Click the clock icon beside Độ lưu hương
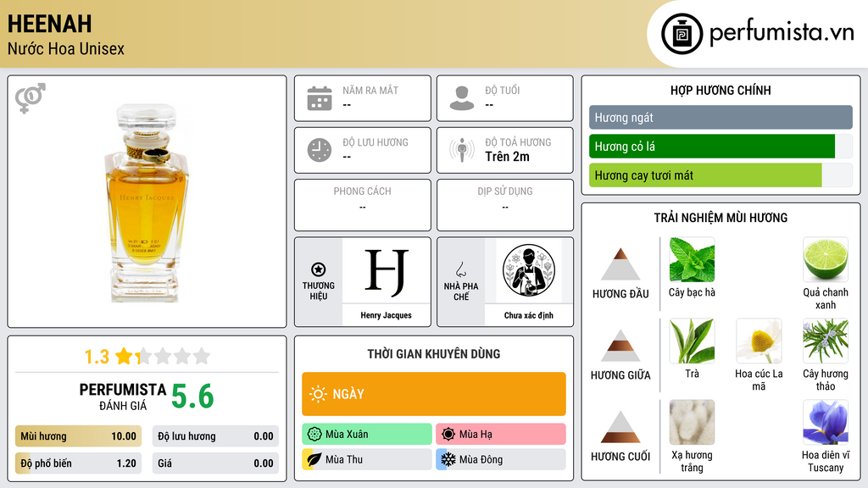The image size is (868, 488). (x=320, y=150)
